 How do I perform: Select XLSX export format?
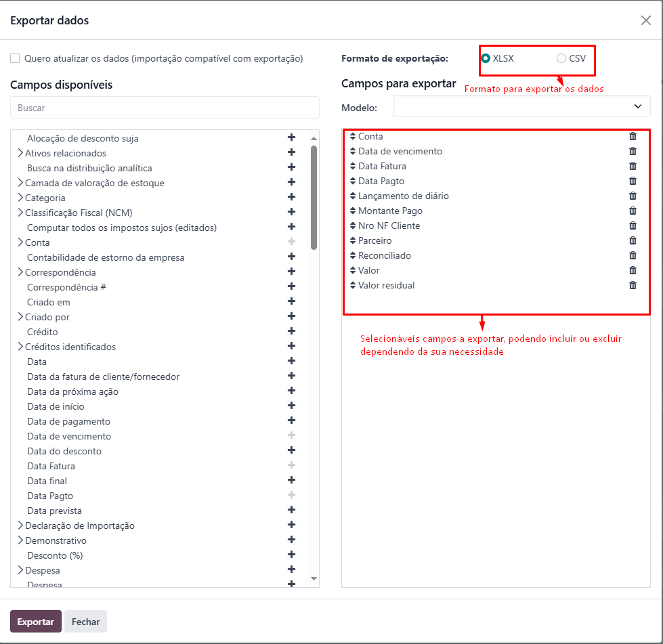[486, 58]
